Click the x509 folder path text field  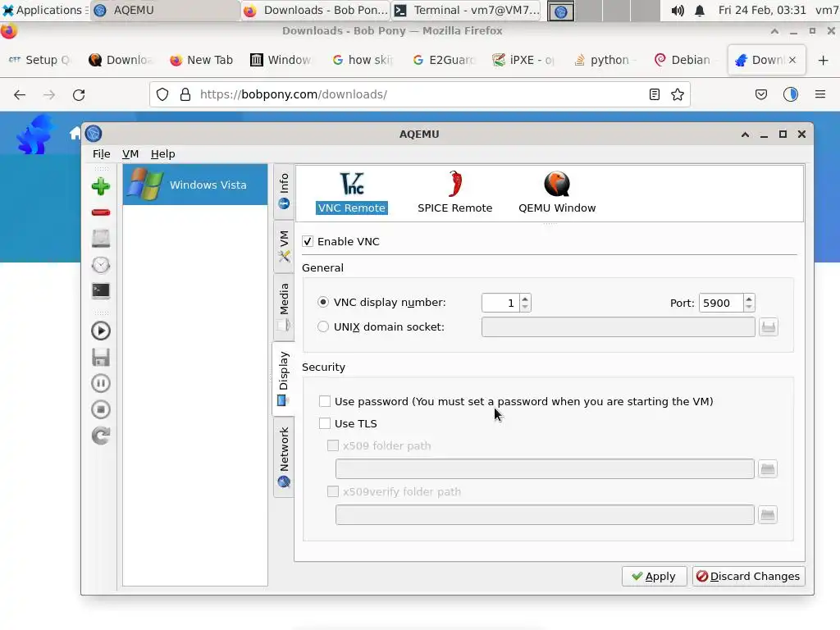point(545,469)
